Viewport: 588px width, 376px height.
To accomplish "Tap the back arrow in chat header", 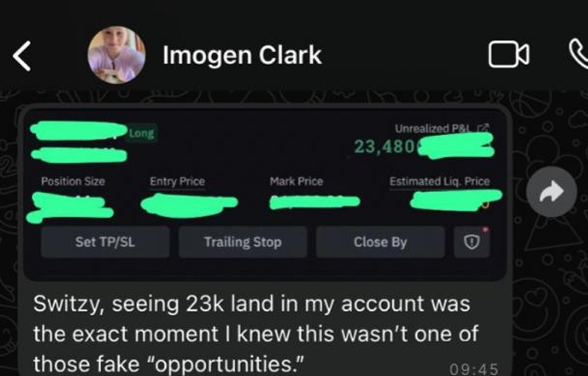I will pos(22,56).
